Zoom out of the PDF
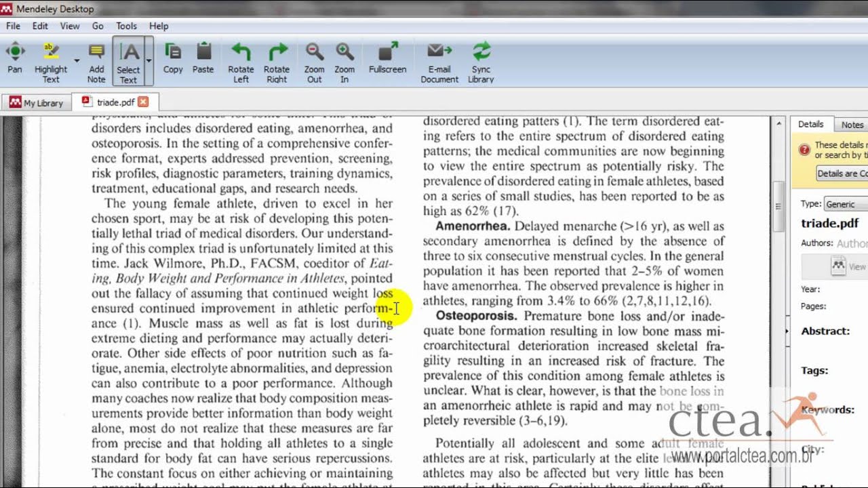The image size is (868, 488). click(x=314, y=62)
